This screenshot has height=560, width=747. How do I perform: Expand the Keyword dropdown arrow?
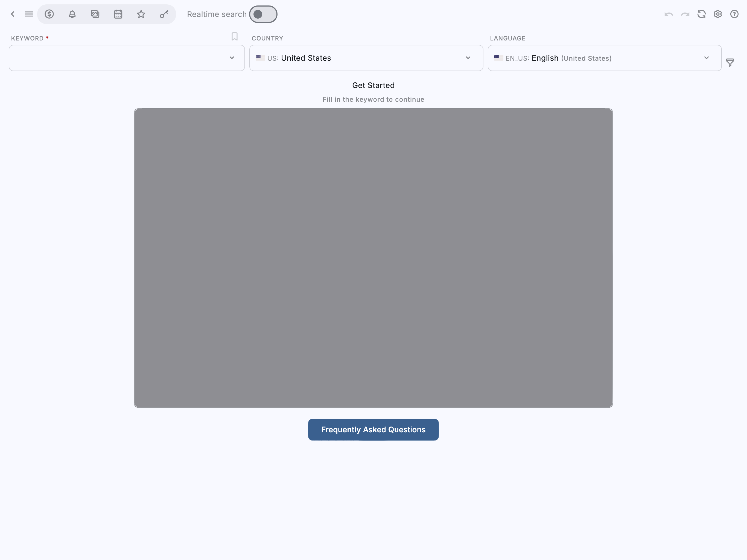click(232, 58)
